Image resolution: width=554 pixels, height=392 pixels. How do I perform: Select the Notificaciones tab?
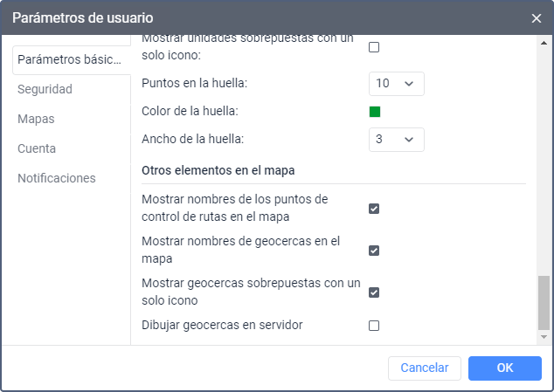(x=57, y=178)
